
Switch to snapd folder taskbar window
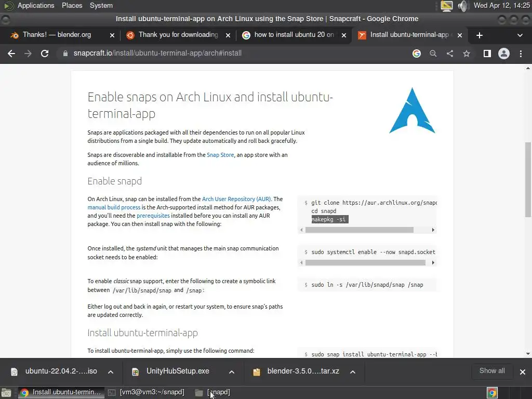click(213, 393)
